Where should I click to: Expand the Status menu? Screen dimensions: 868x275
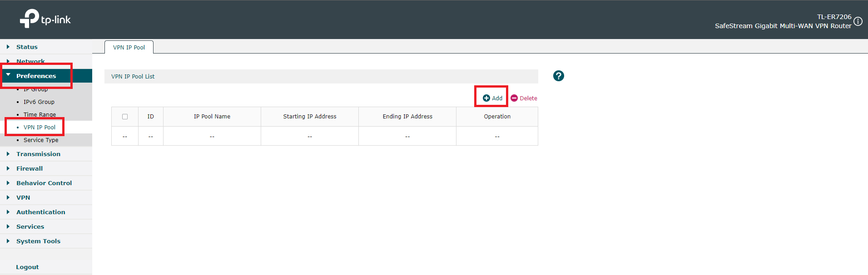(27, 47)
